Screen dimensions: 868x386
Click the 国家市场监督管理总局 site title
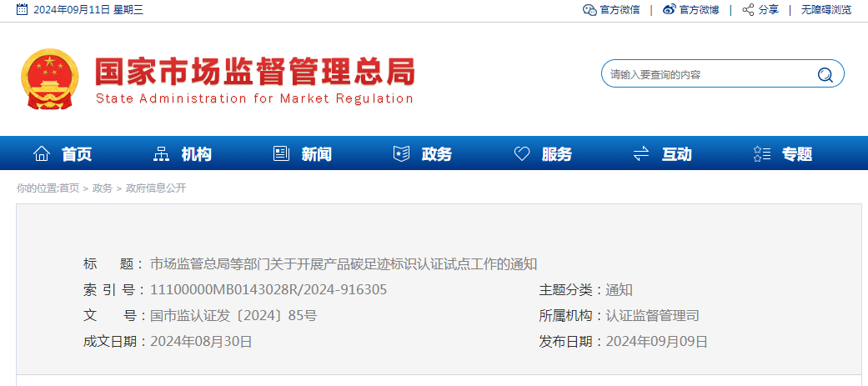tap(255, 72)
